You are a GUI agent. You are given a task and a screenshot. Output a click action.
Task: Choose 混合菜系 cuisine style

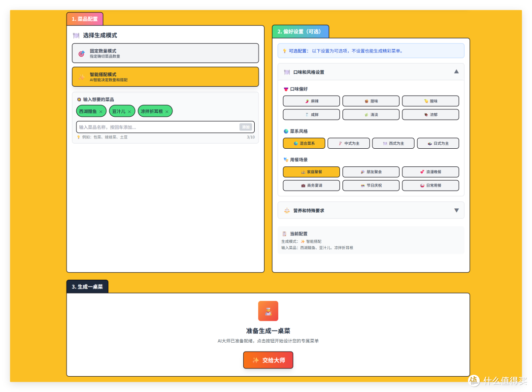(x=304, y=143)
